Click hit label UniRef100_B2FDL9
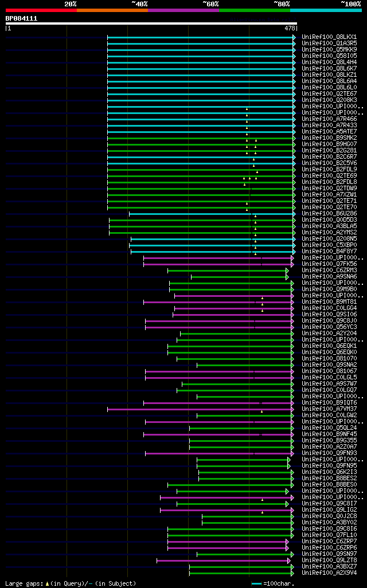Image resolution: width=367 pixels, height=588 pixels. coord(329,170)
